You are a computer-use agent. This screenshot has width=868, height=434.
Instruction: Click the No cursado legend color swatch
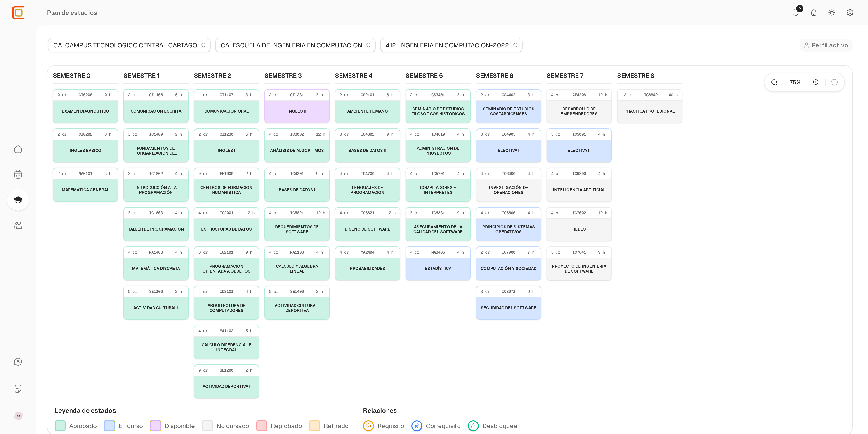coord(208,426)
